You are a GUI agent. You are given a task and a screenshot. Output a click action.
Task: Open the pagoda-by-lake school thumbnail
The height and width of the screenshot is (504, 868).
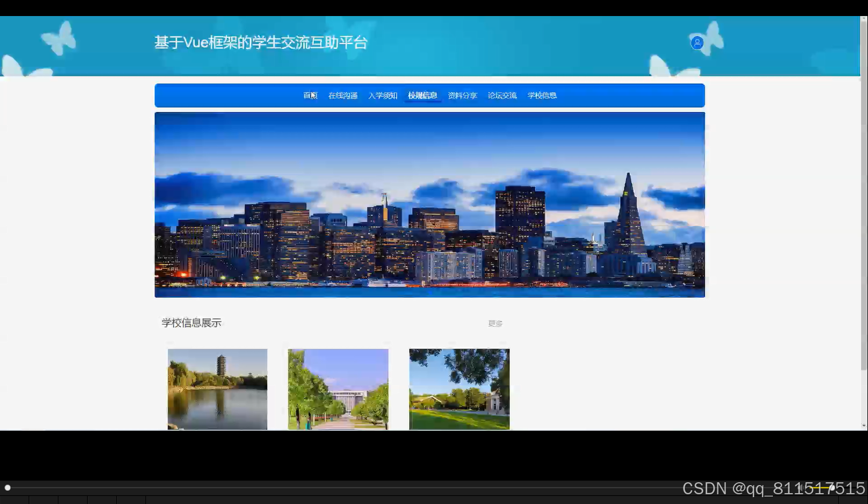click(x=218, y=389)
